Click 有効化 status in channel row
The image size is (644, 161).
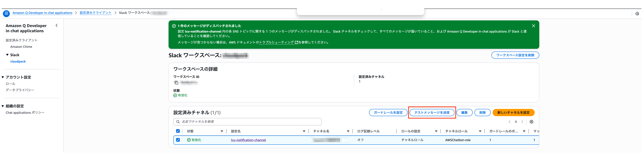coord(194,140)
